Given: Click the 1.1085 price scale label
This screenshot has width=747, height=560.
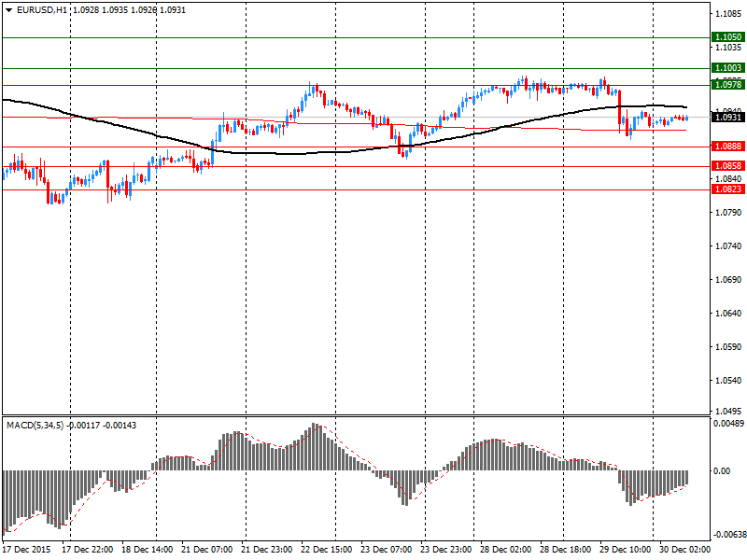Looking at the screenshot, I should [x=729, y=13].
